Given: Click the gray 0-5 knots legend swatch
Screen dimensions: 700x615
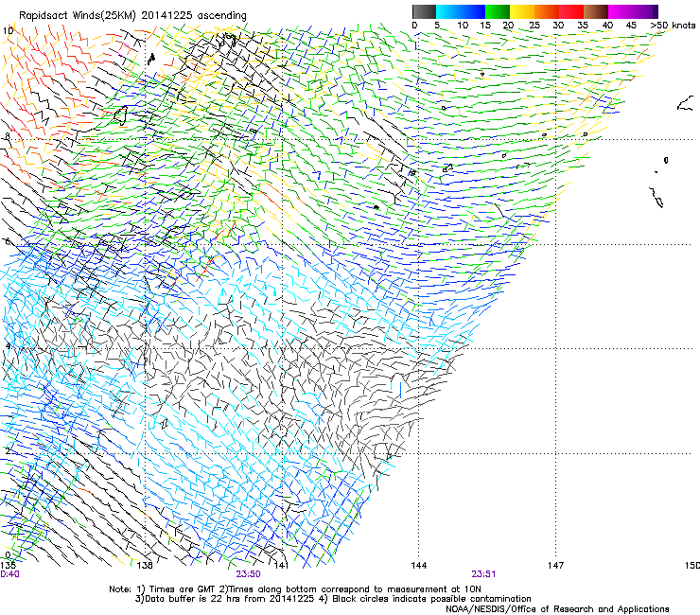Looking at the screenshot, I should (424, 11).
